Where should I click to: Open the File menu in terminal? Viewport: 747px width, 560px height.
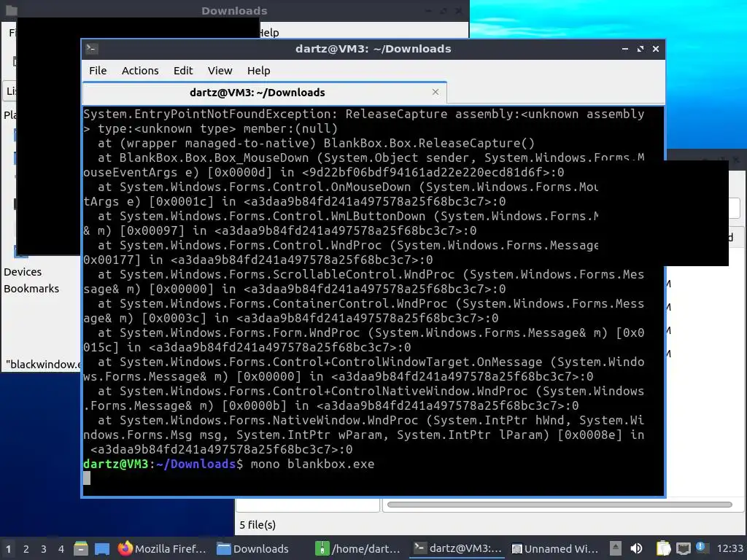click(x=98, y=71)
